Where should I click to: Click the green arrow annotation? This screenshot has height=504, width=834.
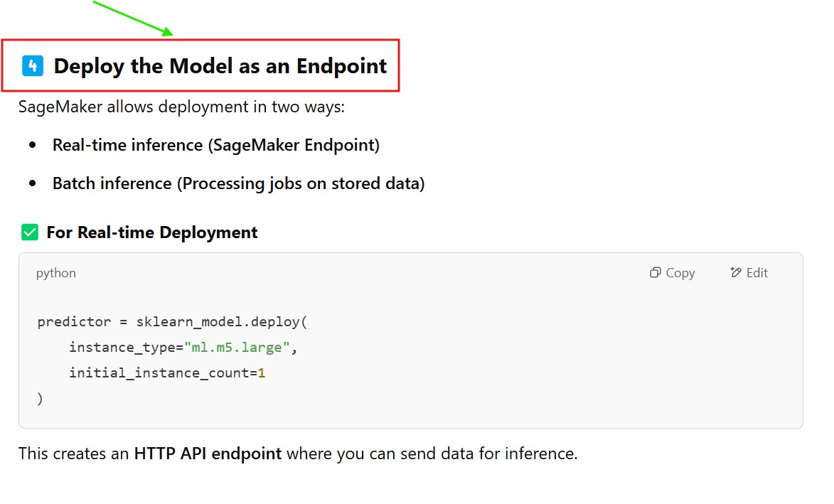(133, 18)
